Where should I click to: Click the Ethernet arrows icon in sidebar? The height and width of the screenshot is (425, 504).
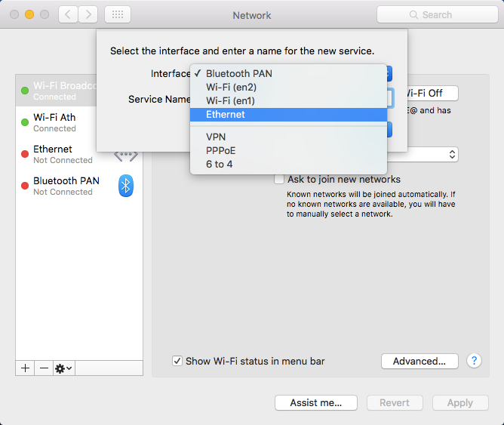coord(125,155)
